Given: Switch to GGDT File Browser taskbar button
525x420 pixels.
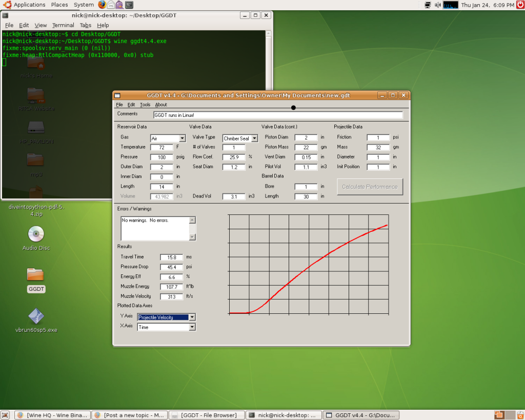Looking at the screenshot, I should coord(206,415).
